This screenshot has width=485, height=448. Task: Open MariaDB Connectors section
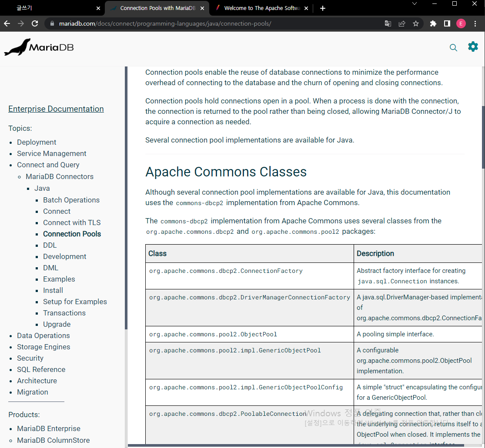(x=60, y=176)
